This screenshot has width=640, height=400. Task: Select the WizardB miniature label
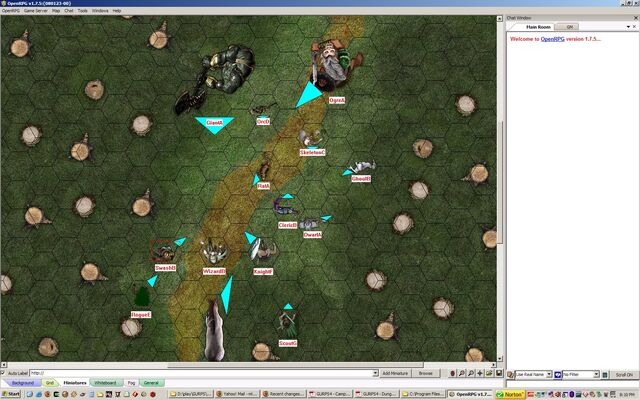tap(214, 271)
